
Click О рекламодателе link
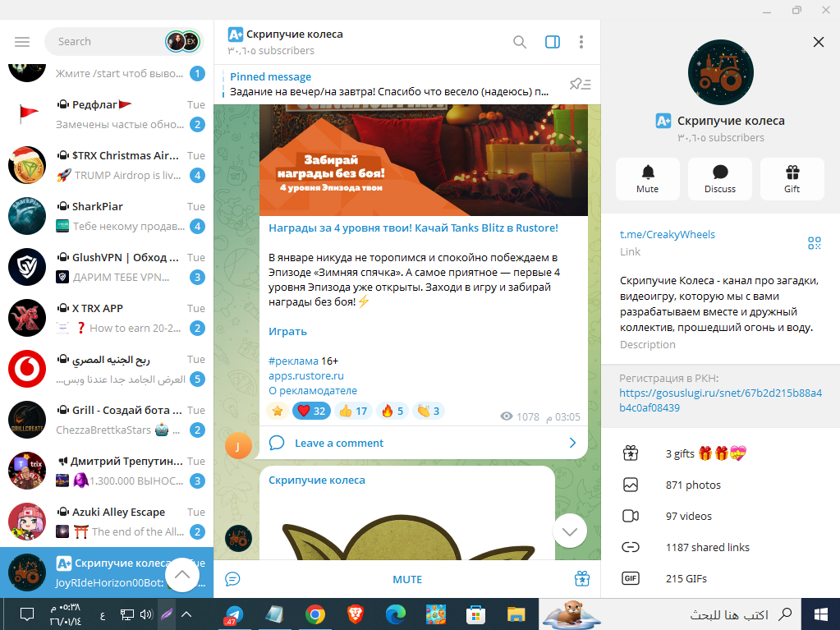coord(312,391)
